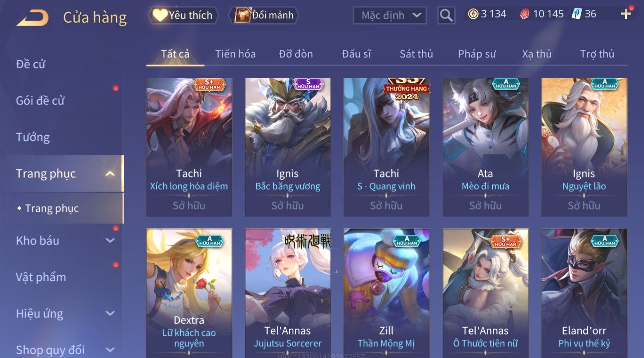Go to Tướng in the sidebar
This screenshot has width=644, height=358.
pyautogui.click(x=33, y=137)
